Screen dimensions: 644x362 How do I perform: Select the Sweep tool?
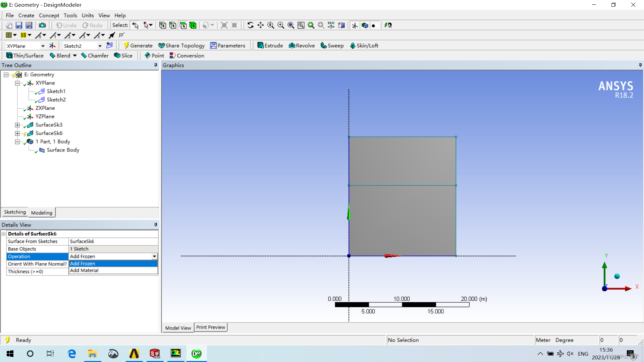[332, 45]
